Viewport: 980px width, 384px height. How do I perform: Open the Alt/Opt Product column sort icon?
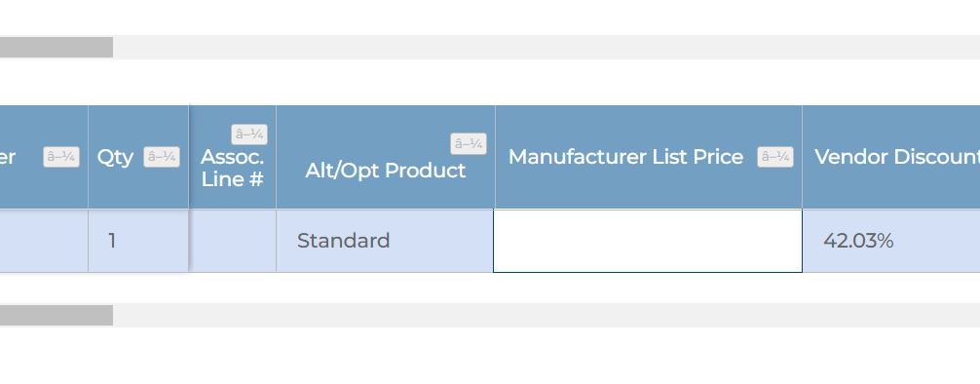pos(469,144)
